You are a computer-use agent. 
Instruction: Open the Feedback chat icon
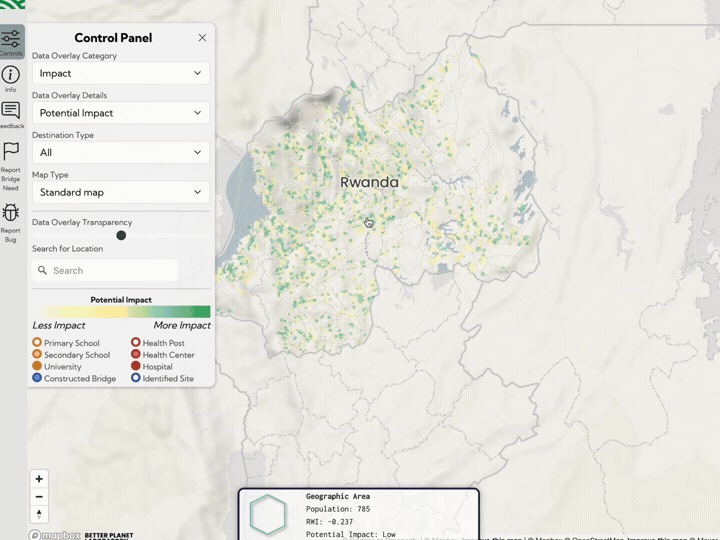(x=11, y=114)
